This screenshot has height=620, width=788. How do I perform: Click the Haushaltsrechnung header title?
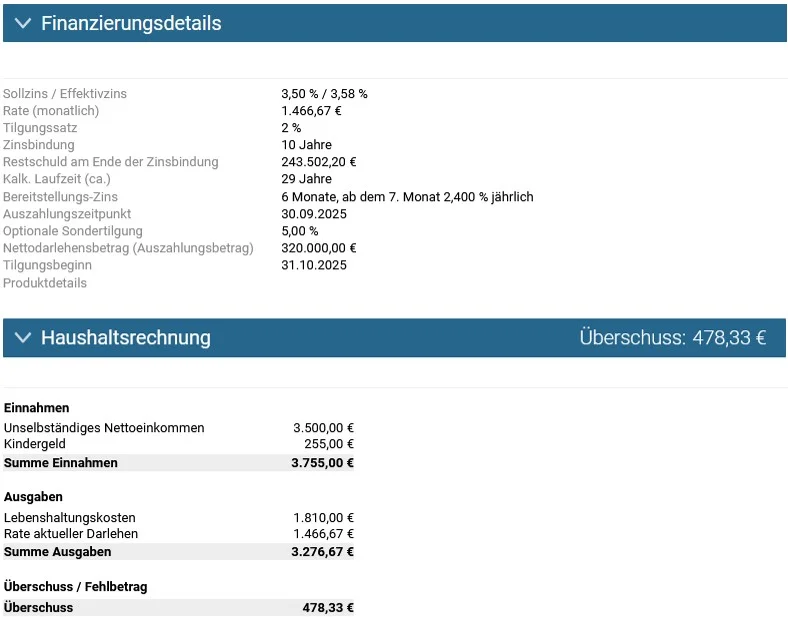[x=126, y=337]
